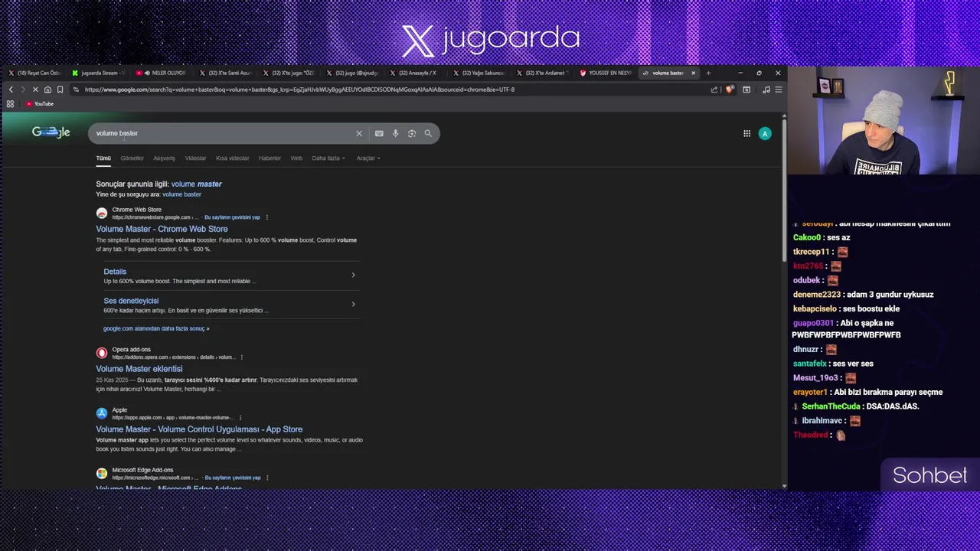Click suggested correction 'volume master'
Viewport: 980px width, 551px height.
[197, 184]
